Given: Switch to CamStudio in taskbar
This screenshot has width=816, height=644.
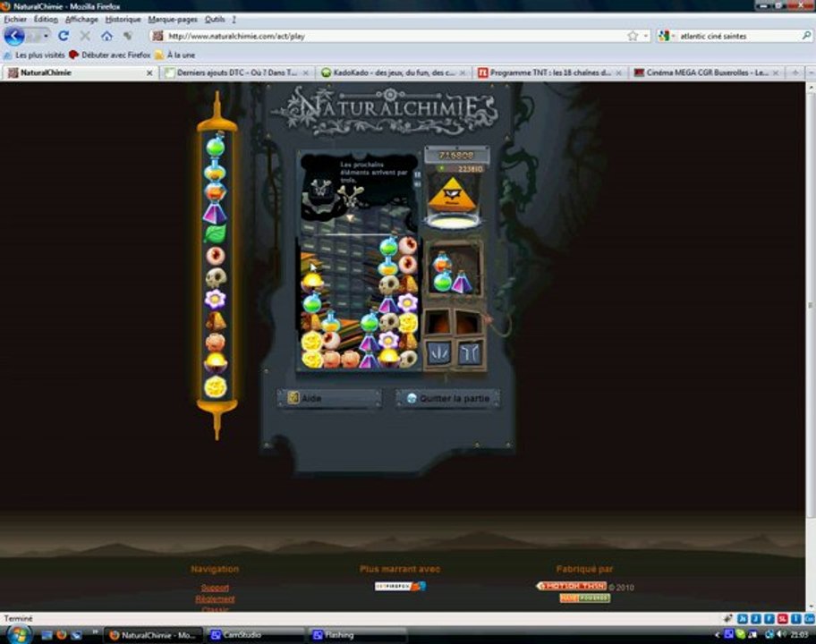Looking at the screenshot, I should [255, 635].
